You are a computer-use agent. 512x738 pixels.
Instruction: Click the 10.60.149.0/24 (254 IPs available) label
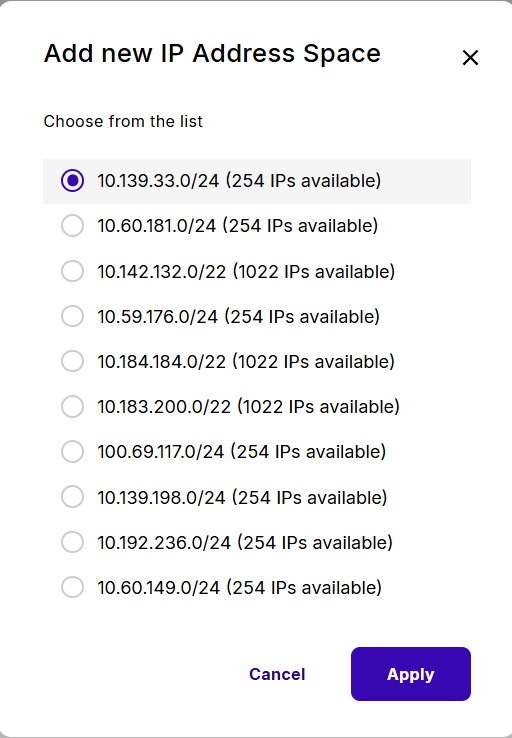click(x=240, y=588)
